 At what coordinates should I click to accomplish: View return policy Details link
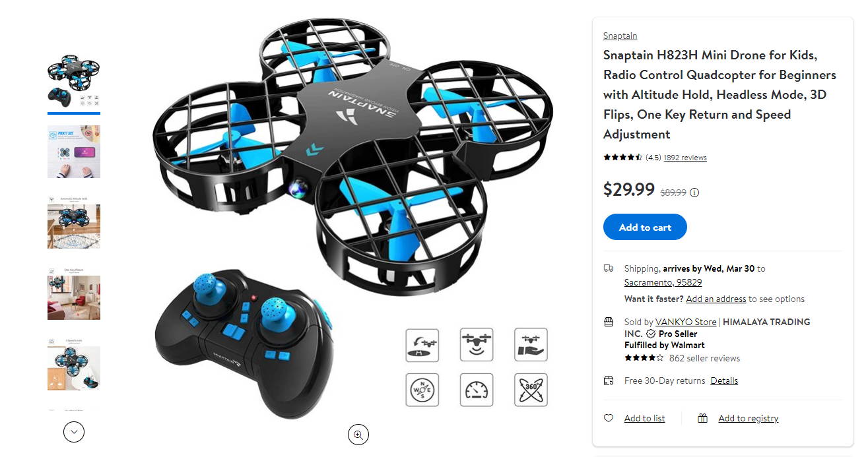coord(724,381)
